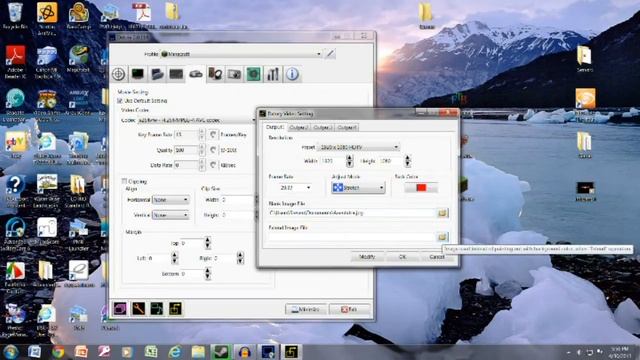This screenshot has width=640, height=360.
Task: Click the orange wrench icon in bottom bar
Action: 138,309
